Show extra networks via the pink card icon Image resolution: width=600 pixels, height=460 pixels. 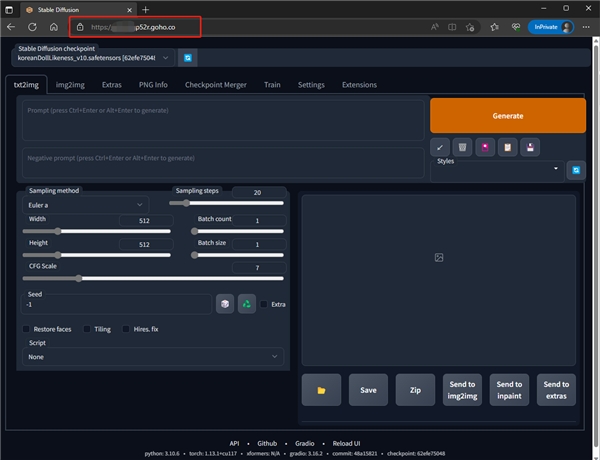[x=485, y=147]
